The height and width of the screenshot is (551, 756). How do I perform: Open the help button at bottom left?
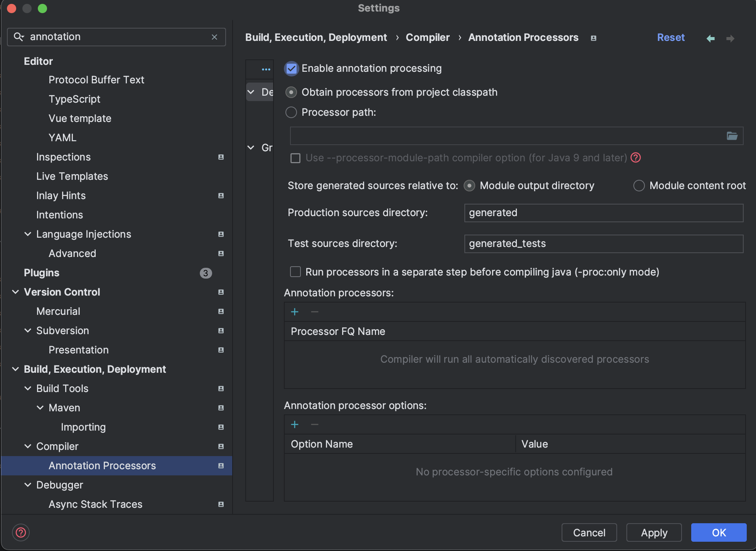point(21,532)
